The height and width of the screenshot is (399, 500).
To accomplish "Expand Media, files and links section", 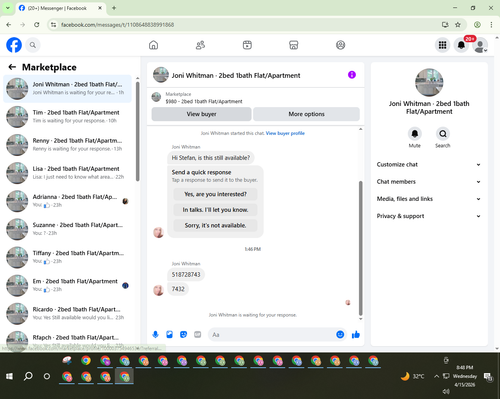I will [x=429, y=199].
